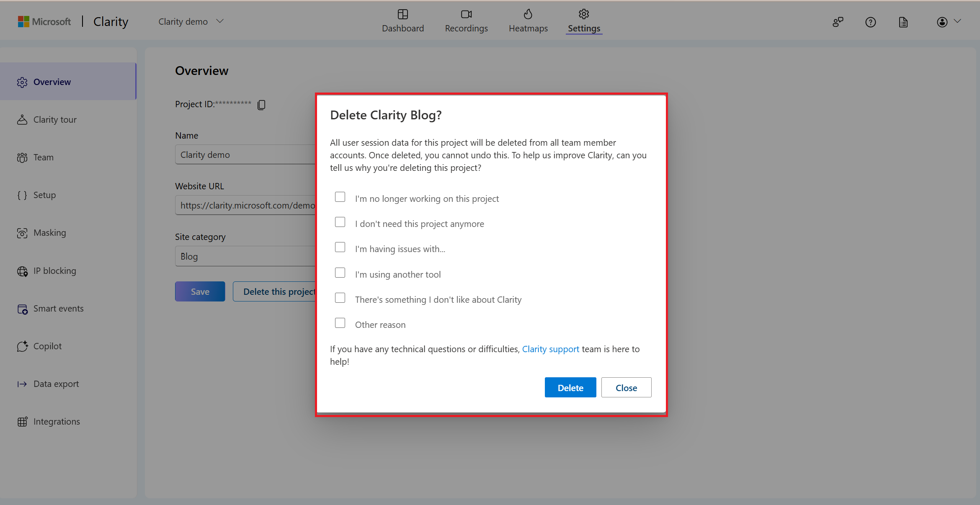Click the Clarity brand name in header
Image resolution: width=980 pixels, height=505 pixels.
click(111, 21)
